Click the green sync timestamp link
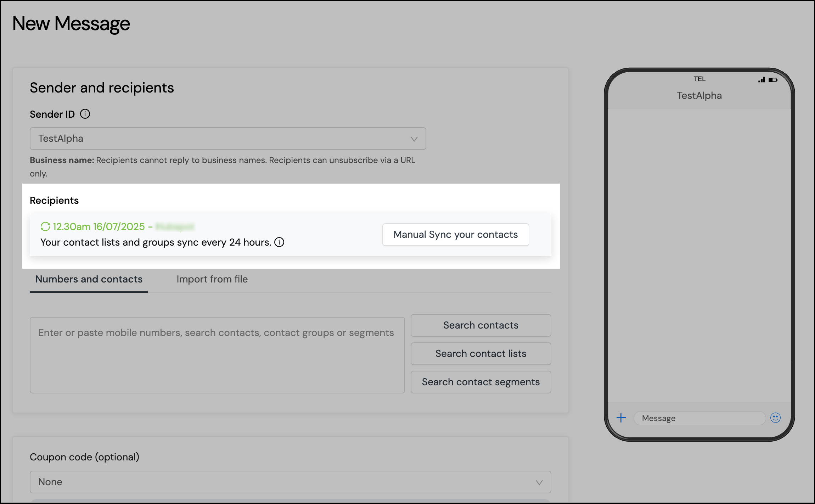815x504 pixels. pos(99,226)
